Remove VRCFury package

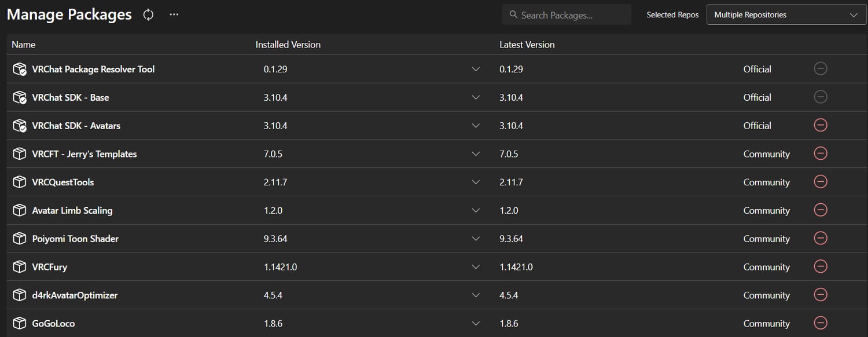tap(821, 266)
